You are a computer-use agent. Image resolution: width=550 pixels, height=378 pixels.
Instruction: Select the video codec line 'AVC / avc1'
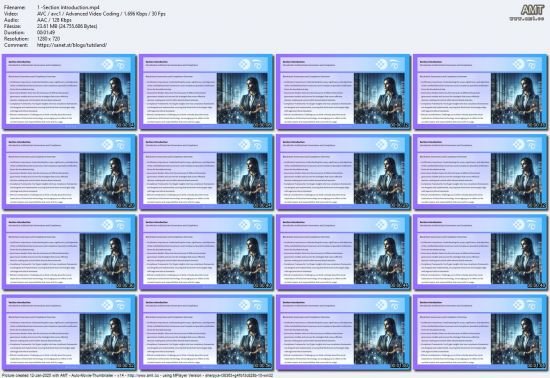(101, 14)
